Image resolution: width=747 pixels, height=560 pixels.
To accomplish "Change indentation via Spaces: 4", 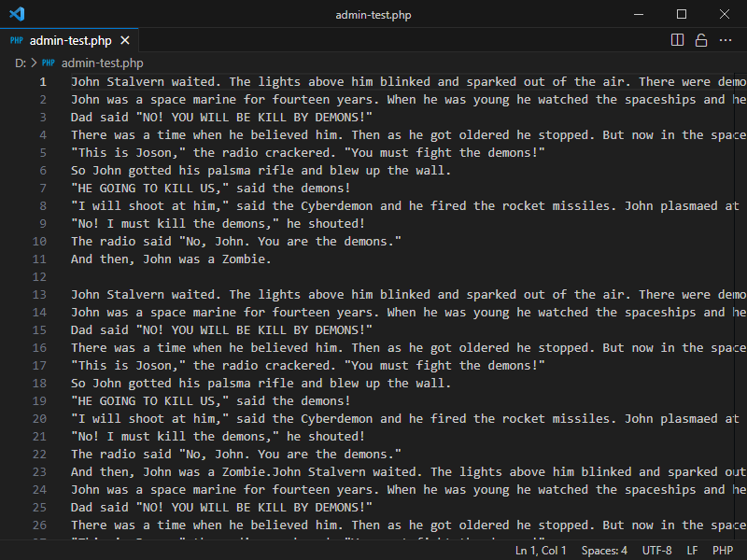I will [604, 551].
